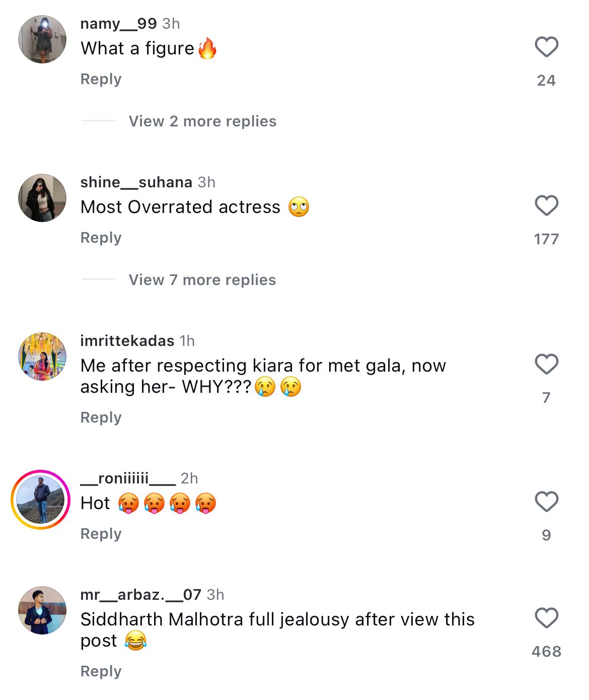Reply to imrittekadas's comment
Viewport: 589px width, 700px height.
101,417
